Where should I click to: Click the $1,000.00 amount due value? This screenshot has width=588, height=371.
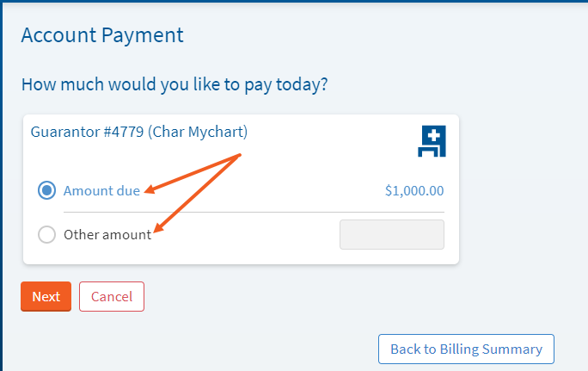coord(414,191)
